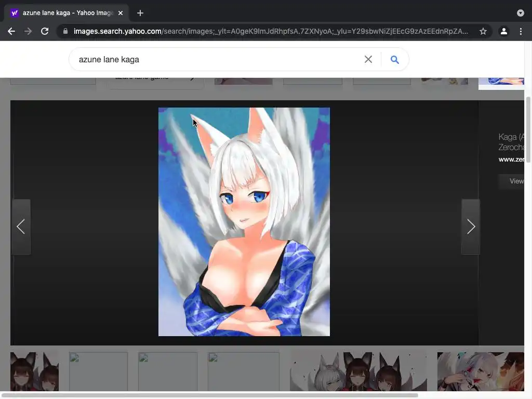Select the third broken-image placeholder thumbnail
The image size is (532, 399).
244,371
